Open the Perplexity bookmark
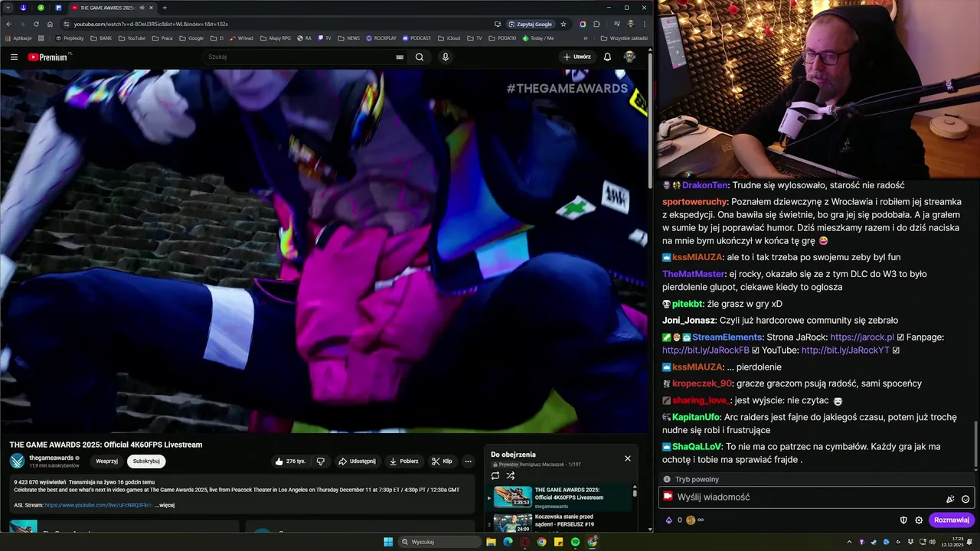This screenshot has width=980, height=551. click(x=69, y=37)
